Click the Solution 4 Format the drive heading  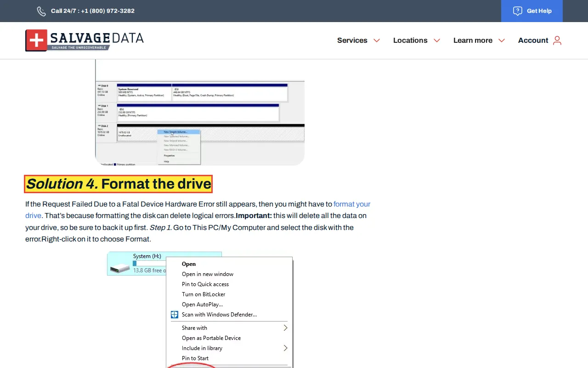pyautogui.click(x=119, y=184)
